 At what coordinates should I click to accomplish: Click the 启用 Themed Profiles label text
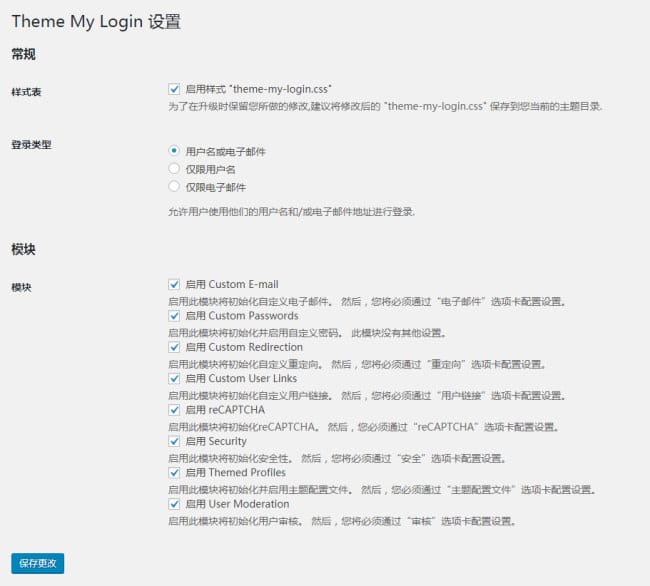(x=235, y=472)
